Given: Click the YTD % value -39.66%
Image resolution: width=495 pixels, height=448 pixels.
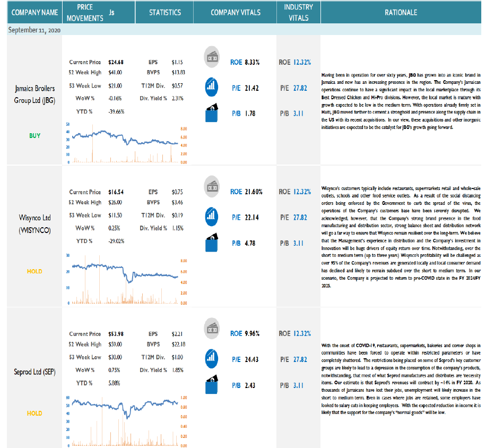Looking at the screenshot, I should coord(117,111).
